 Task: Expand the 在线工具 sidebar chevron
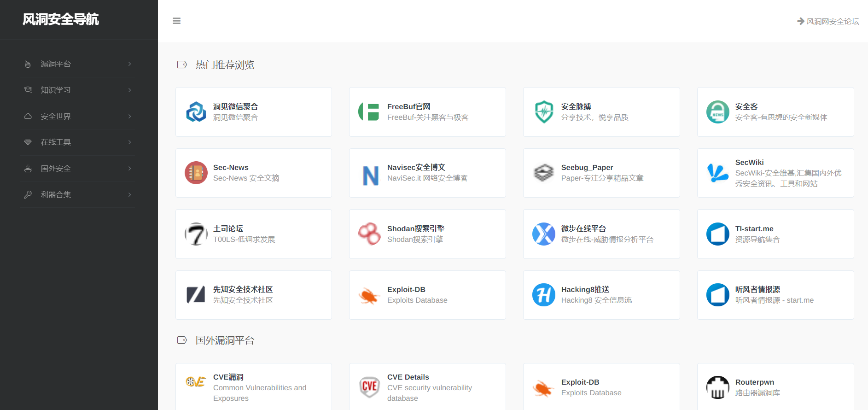point(130,142)
